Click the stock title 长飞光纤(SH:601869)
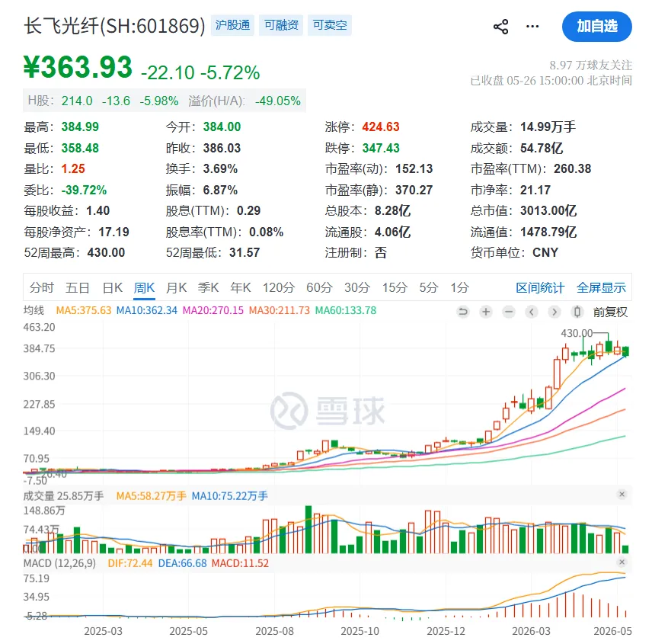Screen dimensions: 652x644 [114, 26]
